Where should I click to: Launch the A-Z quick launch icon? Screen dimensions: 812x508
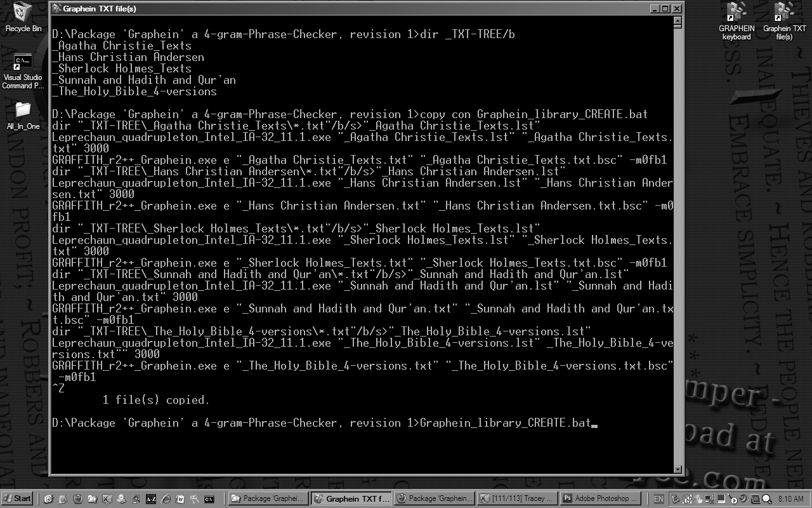pyautogui.click(x=150, y=498)
